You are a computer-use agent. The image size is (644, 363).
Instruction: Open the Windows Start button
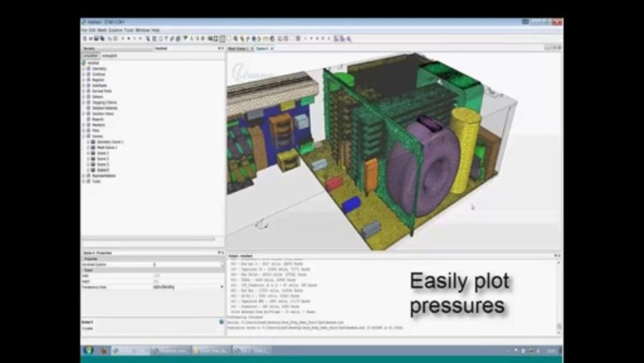[89, 350]
